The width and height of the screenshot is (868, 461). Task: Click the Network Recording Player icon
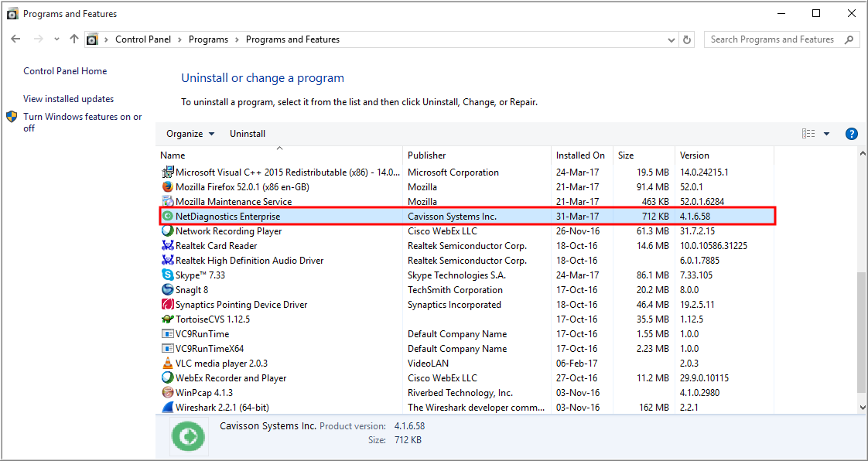[x=167, y=230]
